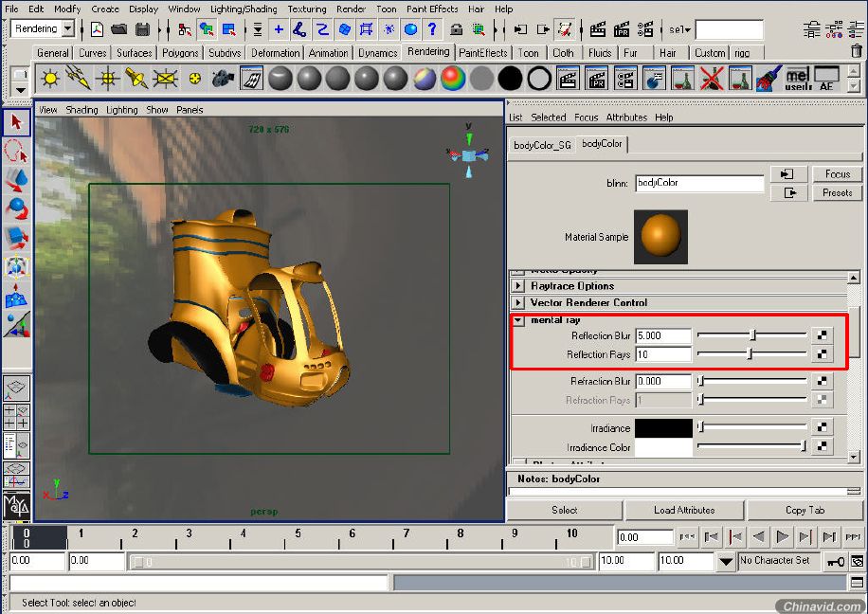Open viewport Shading menu

(x=81, y=110)
